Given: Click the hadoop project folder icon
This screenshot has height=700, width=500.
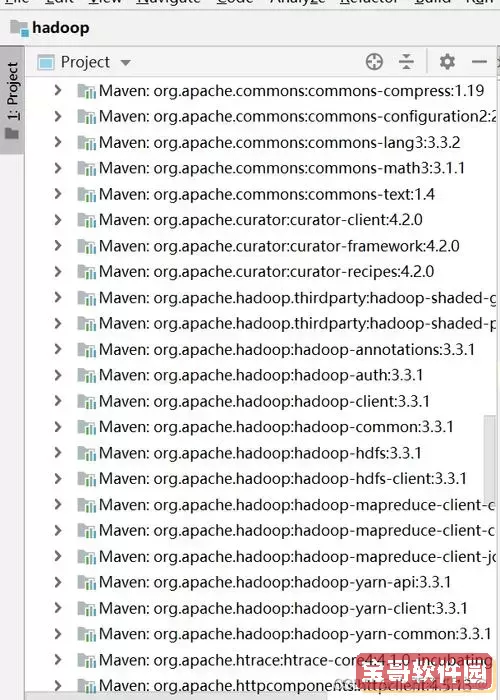Looking at the screenshot, I should (x=20, y=28).
